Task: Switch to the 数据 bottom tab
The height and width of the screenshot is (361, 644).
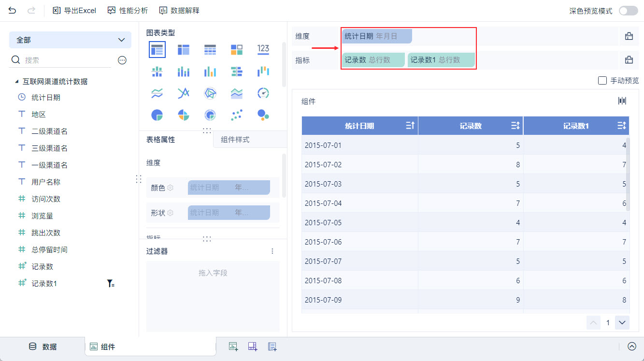Action: click(x=43, y=347)
